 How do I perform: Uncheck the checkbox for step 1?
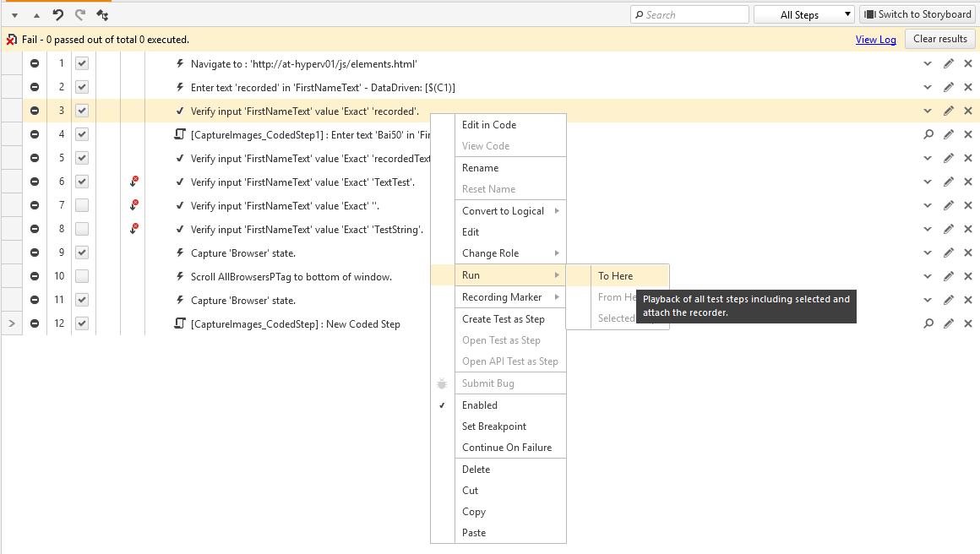click(x=82, y=63)
